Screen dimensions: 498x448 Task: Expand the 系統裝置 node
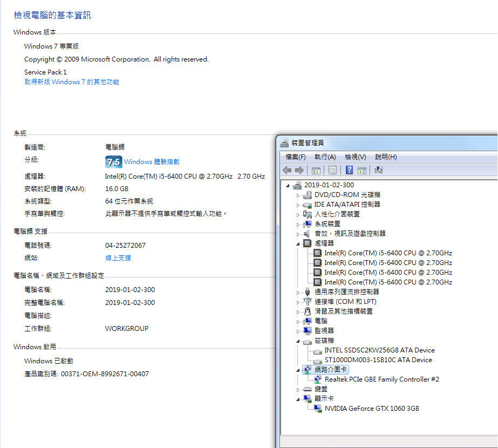pyautogui.click(x=298, y=225)
